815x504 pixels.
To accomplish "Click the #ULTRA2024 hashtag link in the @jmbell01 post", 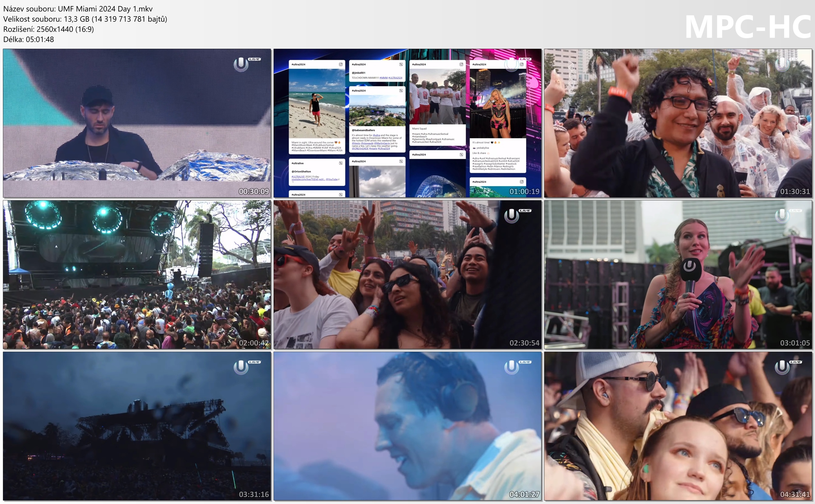I will [x=395, y=78].
